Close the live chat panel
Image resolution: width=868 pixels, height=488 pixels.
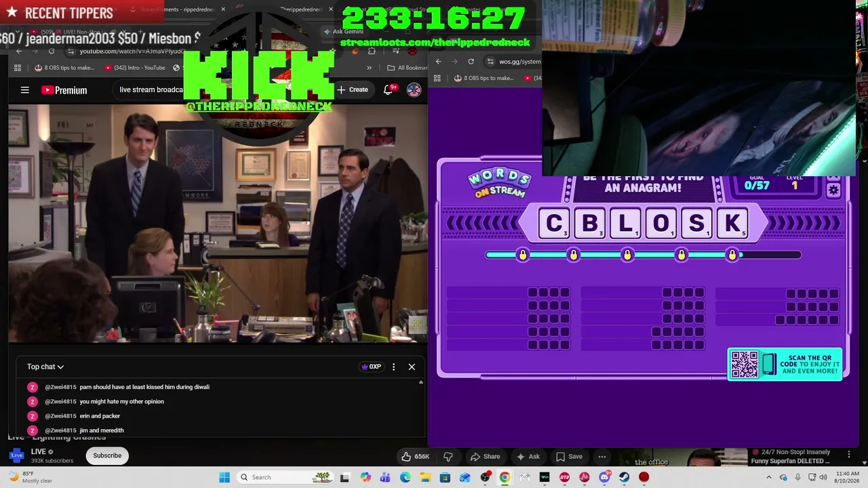(412, 367)
